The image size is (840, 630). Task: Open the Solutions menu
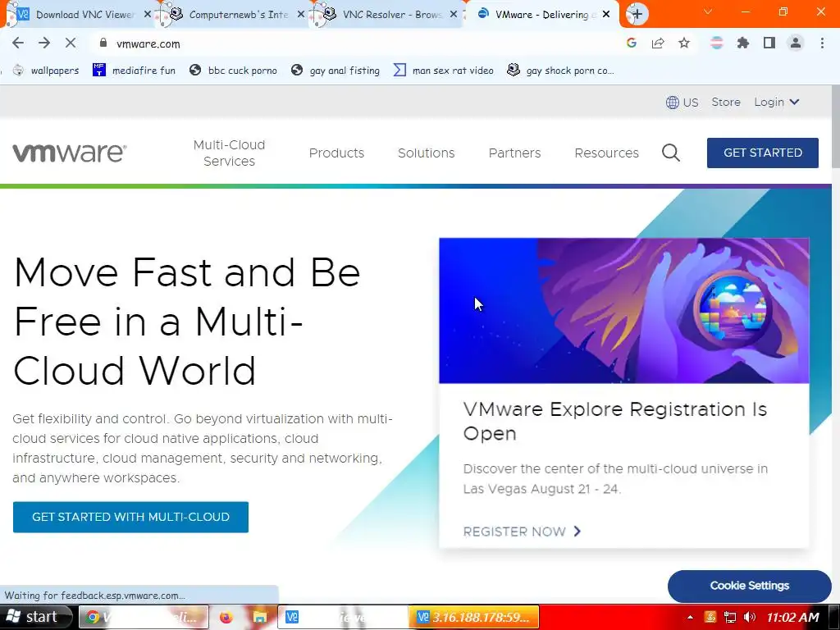[x=426, y=153]
